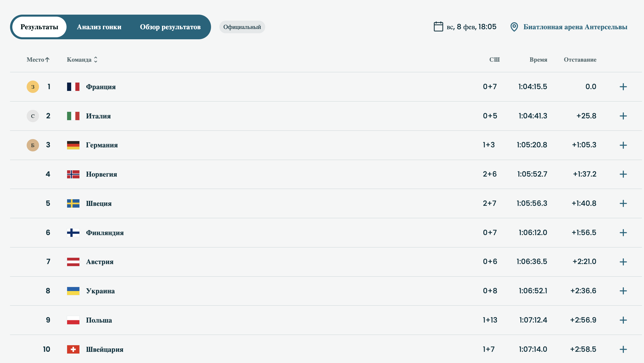Open Poland row details via plus
Image resolution: width=644 pixels, height=363 pixels.
click(623, 320)
